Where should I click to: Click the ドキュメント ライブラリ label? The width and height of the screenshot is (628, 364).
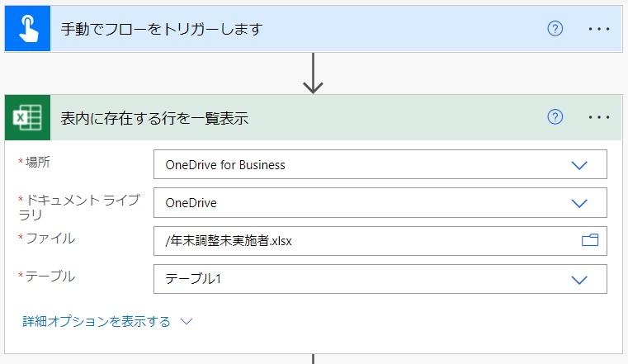click(x=79, y=207)
